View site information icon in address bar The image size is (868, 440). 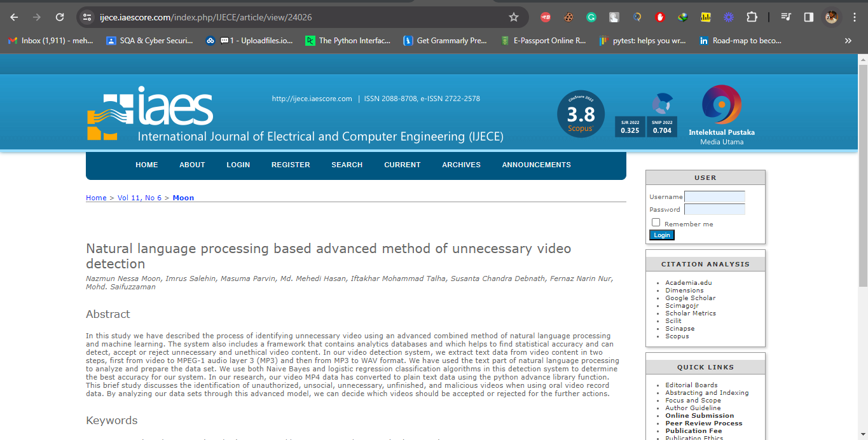pyautogui.click(x=88, y=17)
